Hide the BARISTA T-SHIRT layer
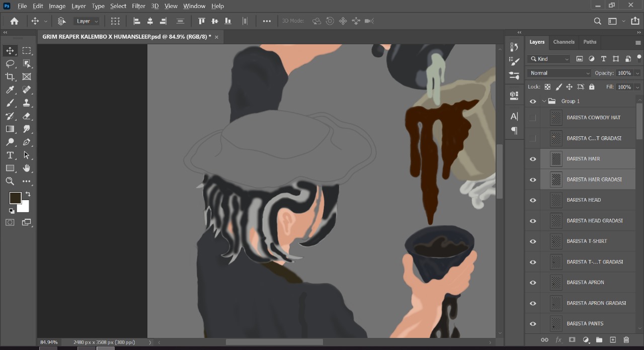 533,241
